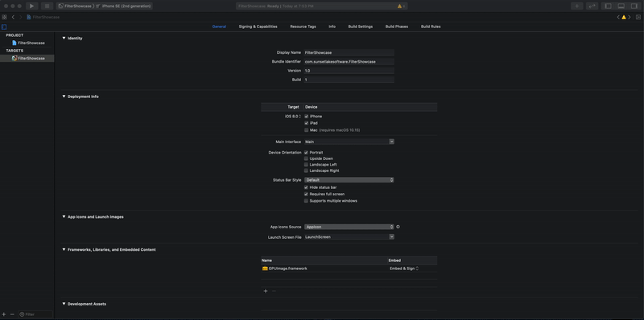644x320 pixels.
Task: Collapse the Deployment Info section
Action: [x=64, y=96]
